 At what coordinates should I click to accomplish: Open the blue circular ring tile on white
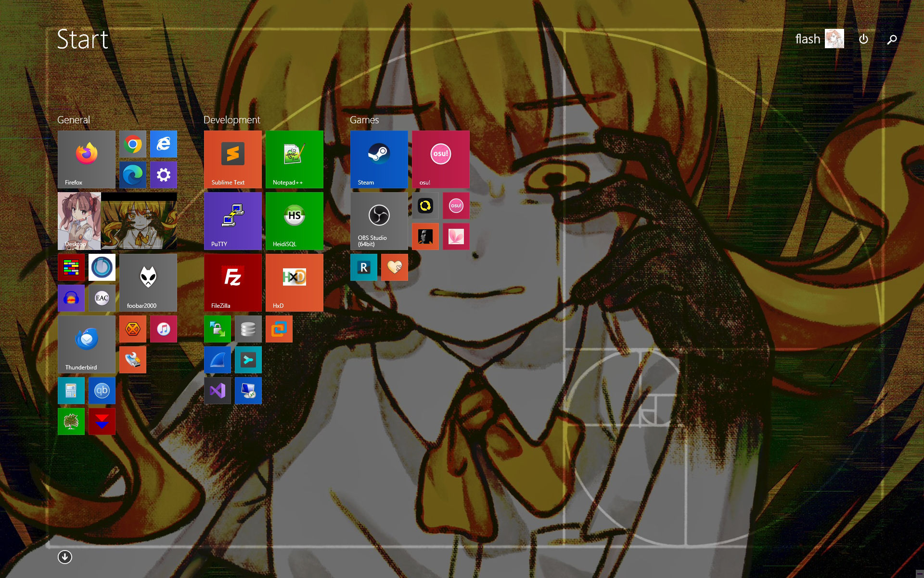(102, 267)
